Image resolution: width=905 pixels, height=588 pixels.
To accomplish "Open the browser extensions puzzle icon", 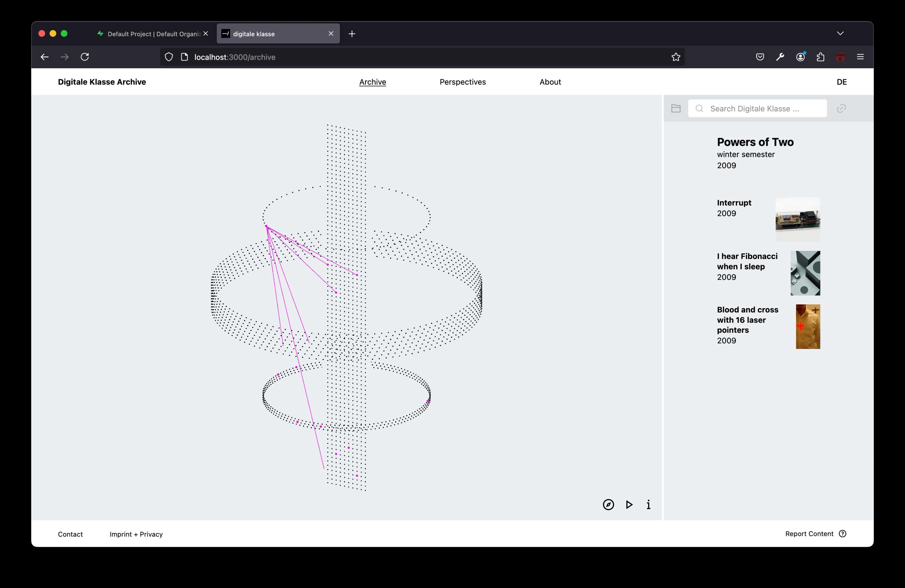I will [820, 57].
